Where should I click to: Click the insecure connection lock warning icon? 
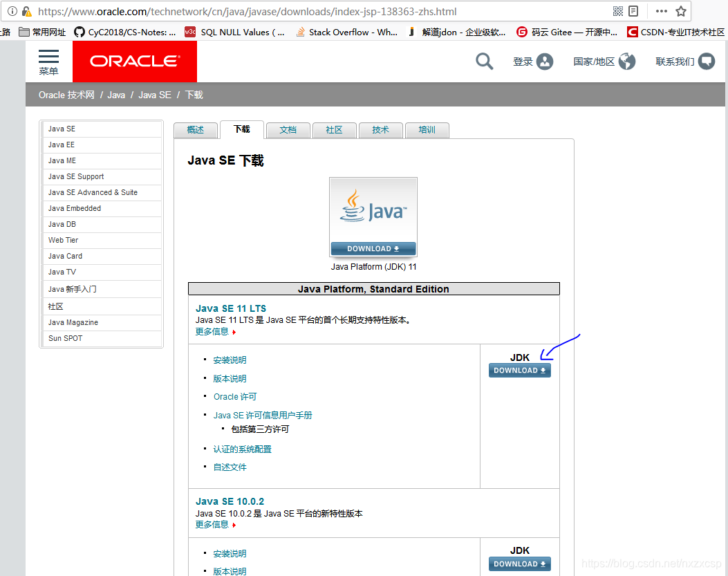pyautogui.click(x=27, y=11)
